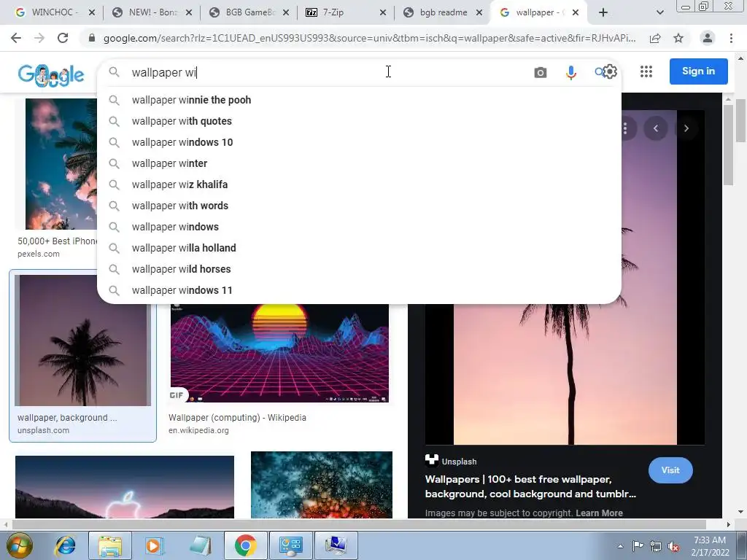Close the WINCHOC tab

pyautogui.click(x=92, y=12)
